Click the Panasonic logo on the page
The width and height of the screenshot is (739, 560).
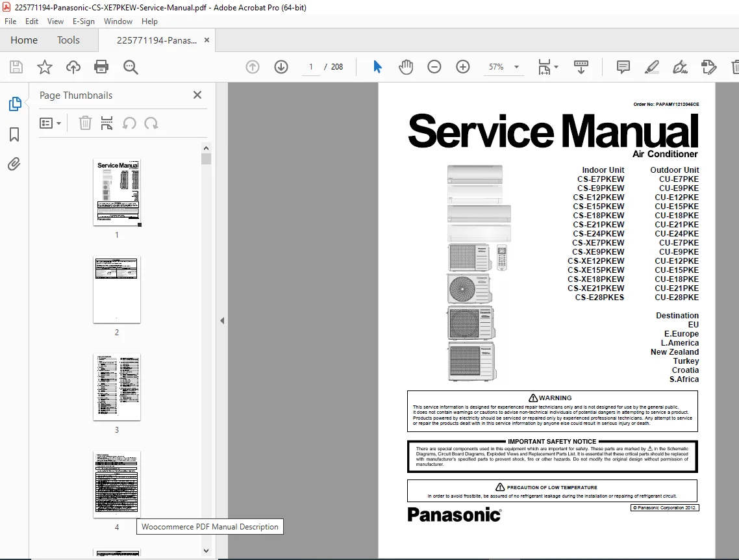455,515
